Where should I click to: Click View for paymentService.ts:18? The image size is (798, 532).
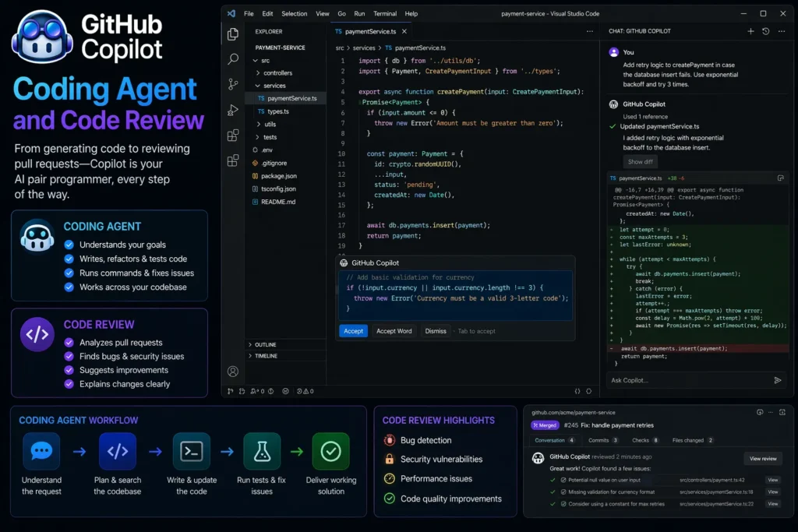pos(772,491)
